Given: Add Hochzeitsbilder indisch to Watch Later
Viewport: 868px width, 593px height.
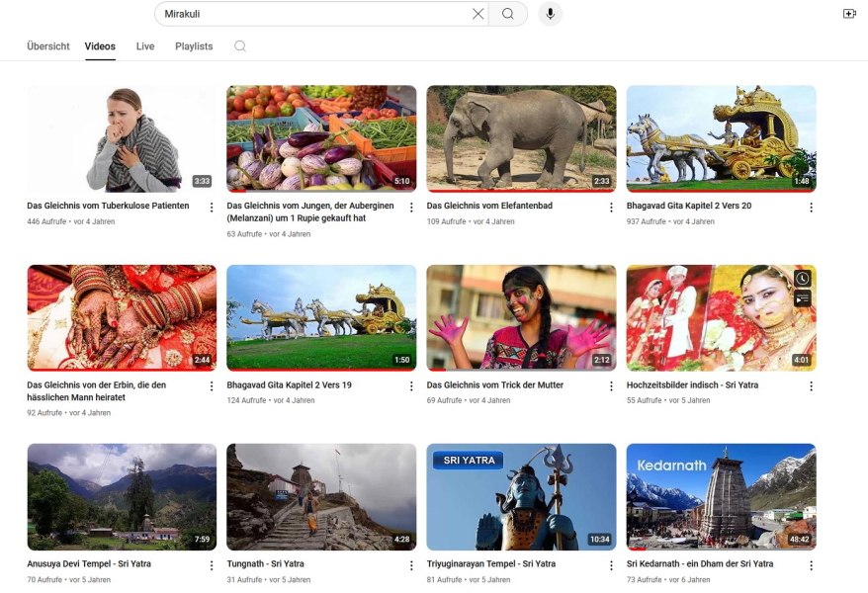Looking at the screenshot, I should (x=802, y=279).
